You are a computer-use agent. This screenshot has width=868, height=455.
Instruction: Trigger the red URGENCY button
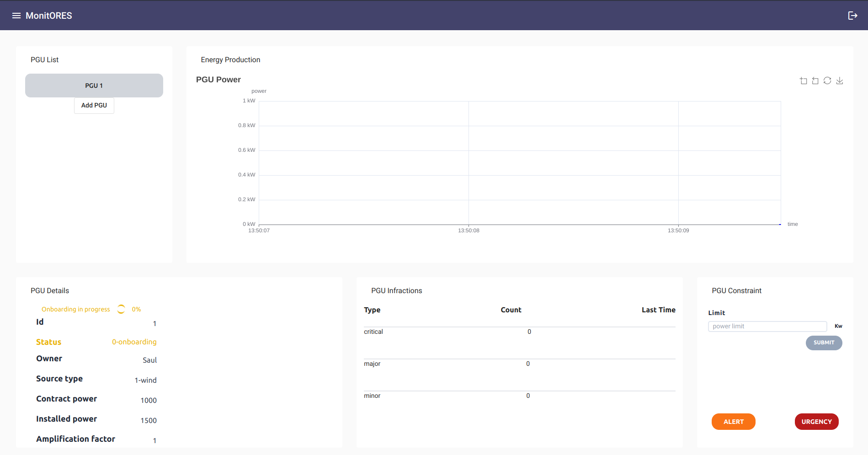pyautogui.click(x=816, y=422)
